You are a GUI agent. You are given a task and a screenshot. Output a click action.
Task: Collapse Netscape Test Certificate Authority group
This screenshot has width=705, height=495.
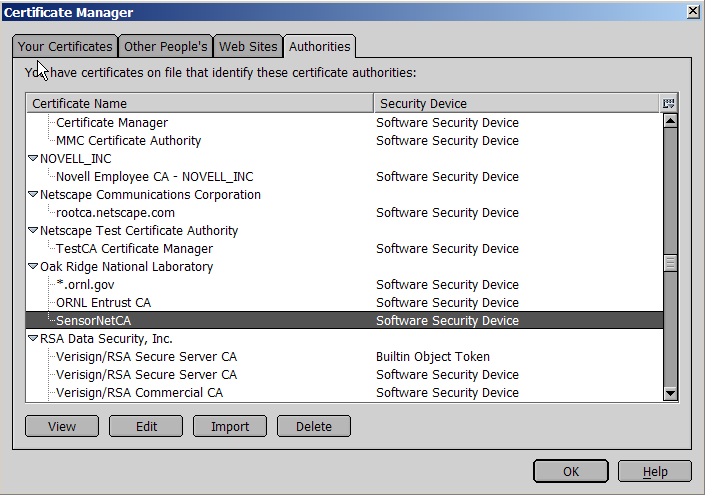click(33, 230)
